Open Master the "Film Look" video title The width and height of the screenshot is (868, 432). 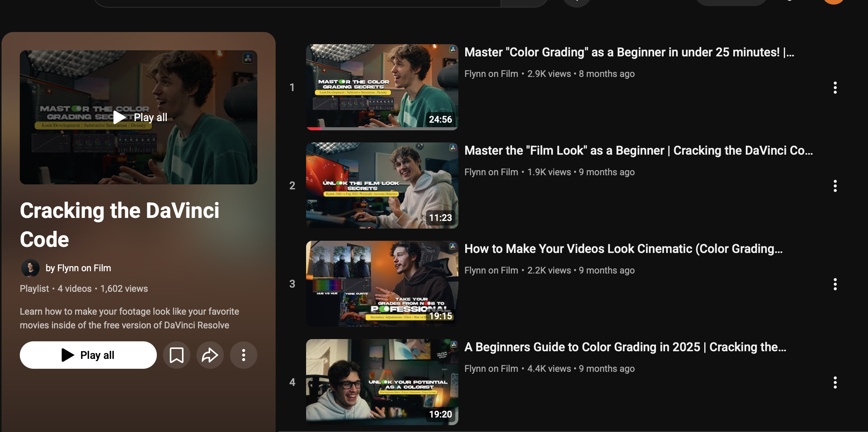click(x=638, y=150)
